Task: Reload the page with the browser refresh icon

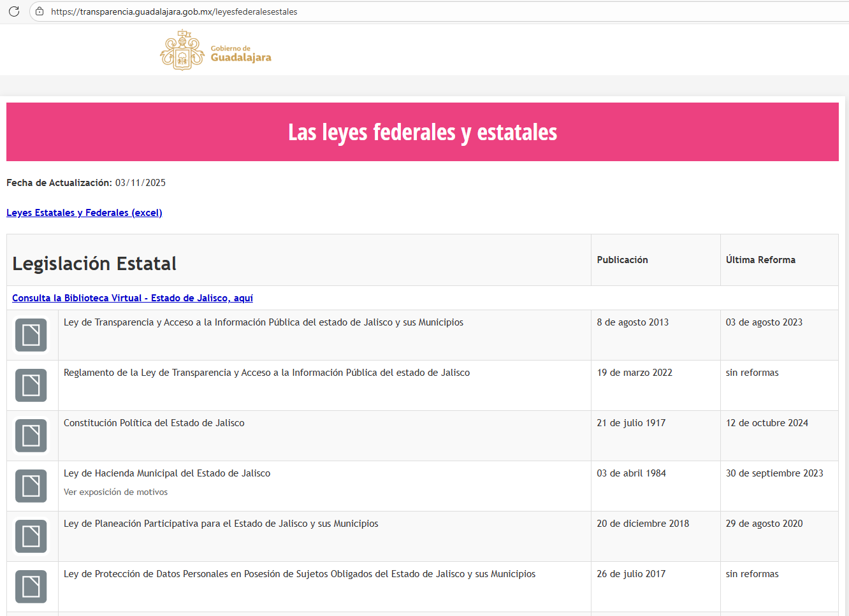Action: [x=14, y=11]
